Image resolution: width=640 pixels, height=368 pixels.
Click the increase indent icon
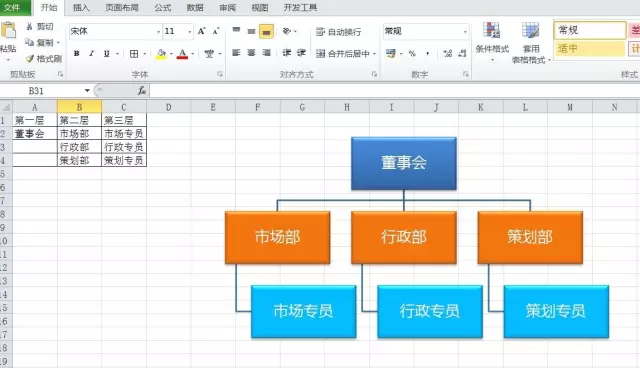click(x=301, y=53)
